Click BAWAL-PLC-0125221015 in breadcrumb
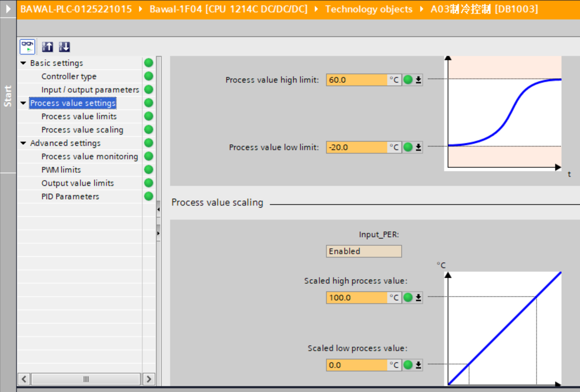Screen dimensions: 580x392 (76, 9)
